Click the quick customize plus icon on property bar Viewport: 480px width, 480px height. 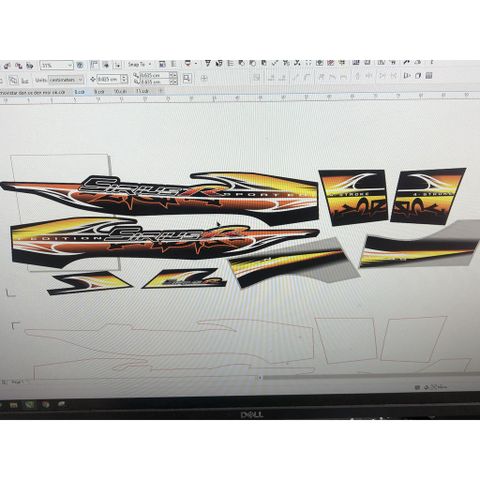(x=204, y=78)
